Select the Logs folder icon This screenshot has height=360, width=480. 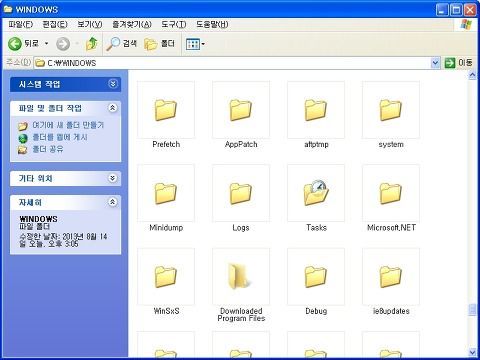240,193
